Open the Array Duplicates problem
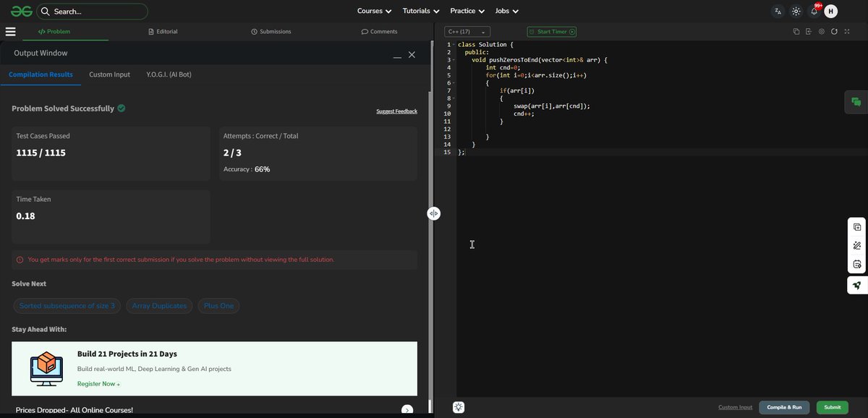 [x=159, y=306]
